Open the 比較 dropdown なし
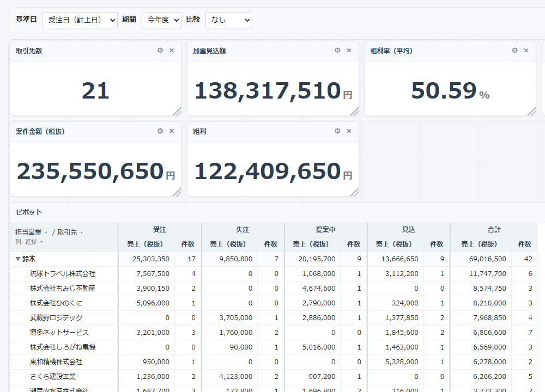 pos(229,20)
